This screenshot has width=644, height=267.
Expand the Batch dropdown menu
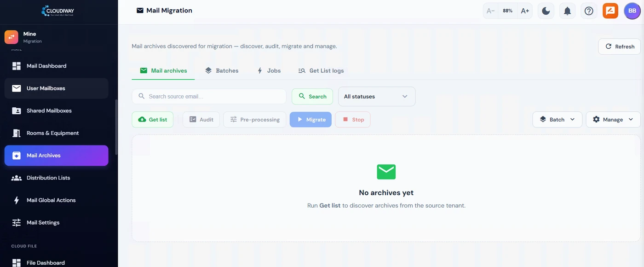[558, 119]
